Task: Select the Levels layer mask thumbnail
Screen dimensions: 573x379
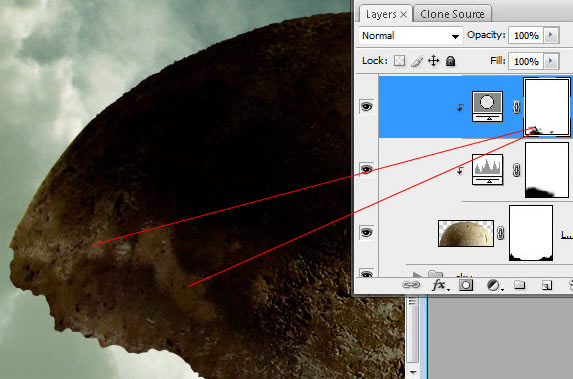Action: point(547,170)
